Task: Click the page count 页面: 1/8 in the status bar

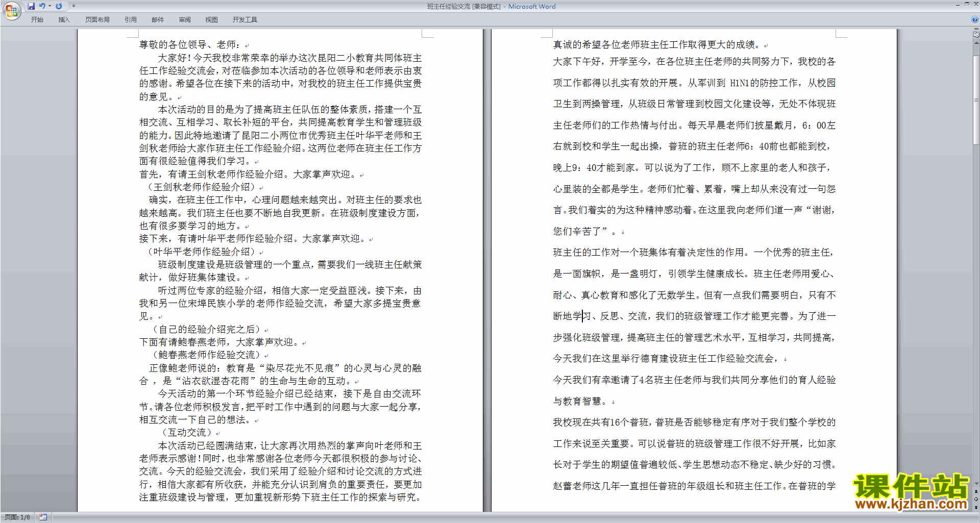Action: (x=17, y=517)
